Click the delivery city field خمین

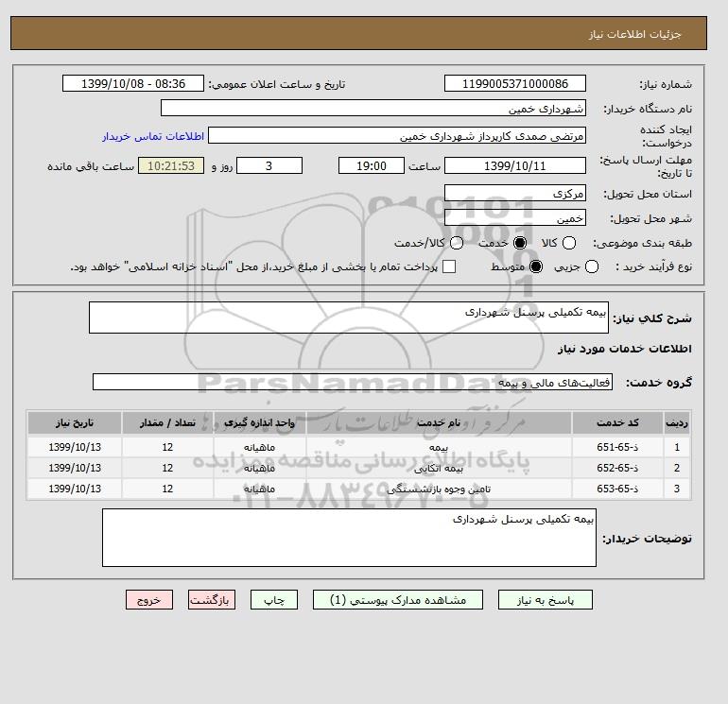click(x=515, y=217)
